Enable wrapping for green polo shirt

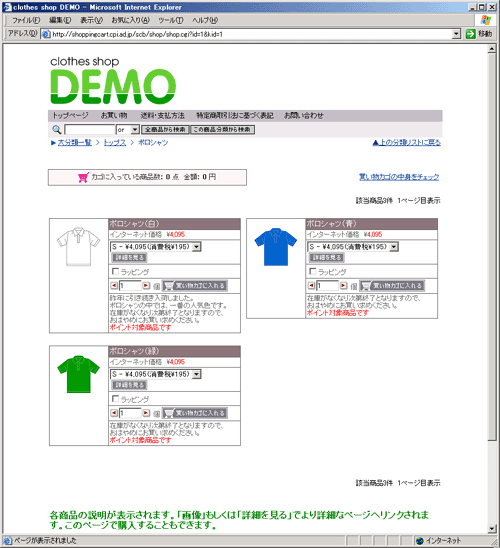click(x=115, y=398)
